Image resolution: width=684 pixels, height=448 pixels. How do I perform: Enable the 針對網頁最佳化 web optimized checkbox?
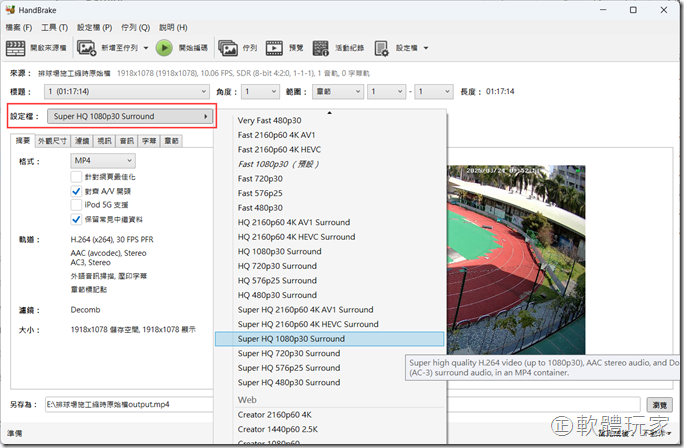pyautogui.click(x=76, y=175)
